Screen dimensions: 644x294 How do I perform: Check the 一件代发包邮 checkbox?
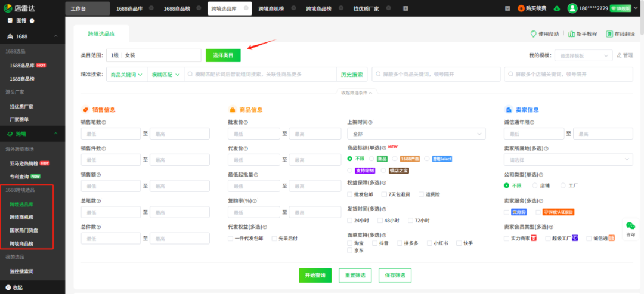click(230, 238)
